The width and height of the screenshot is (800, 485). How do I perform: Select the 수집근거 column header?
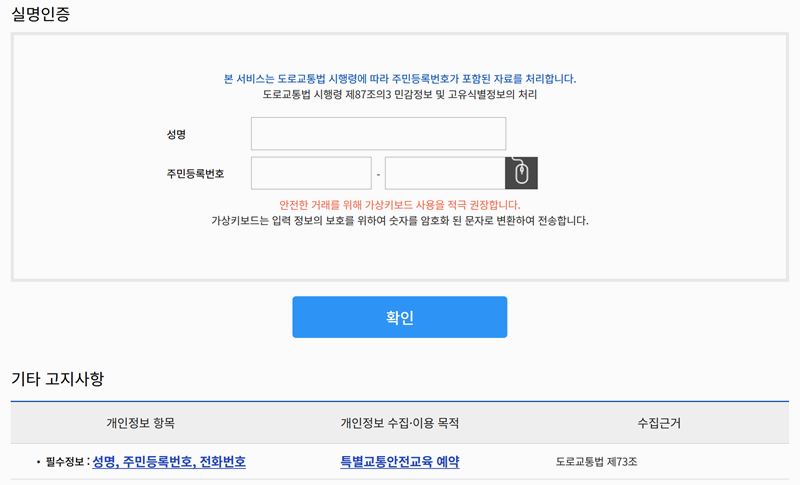click(x=659, y=423)
